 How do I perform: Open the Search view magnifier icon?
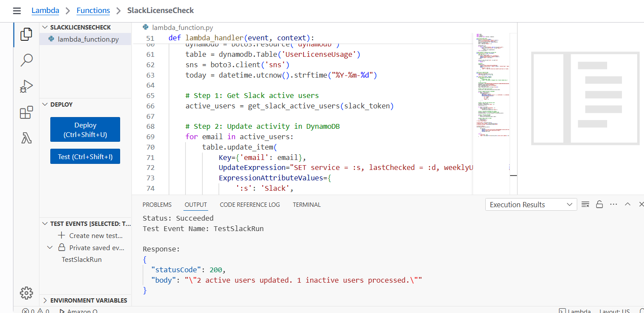(x=26, y=60)
